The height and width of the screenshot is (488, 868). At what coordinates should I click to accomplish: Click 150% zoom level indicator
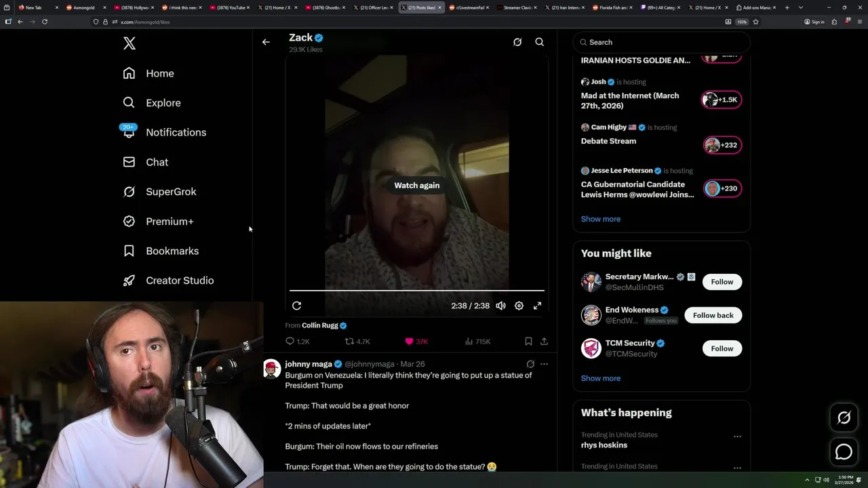click(x=742, y=22)
